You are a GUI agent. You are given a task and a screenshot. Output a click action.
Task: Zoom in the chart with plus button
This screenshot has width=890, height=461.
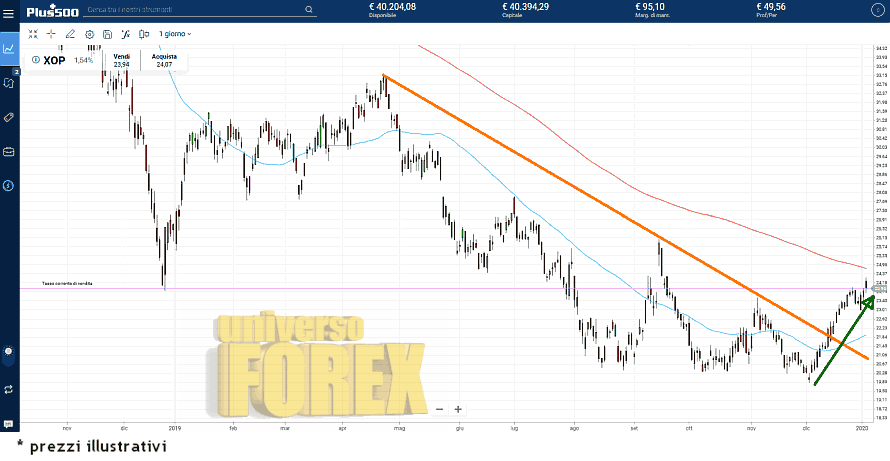[458, 409]
